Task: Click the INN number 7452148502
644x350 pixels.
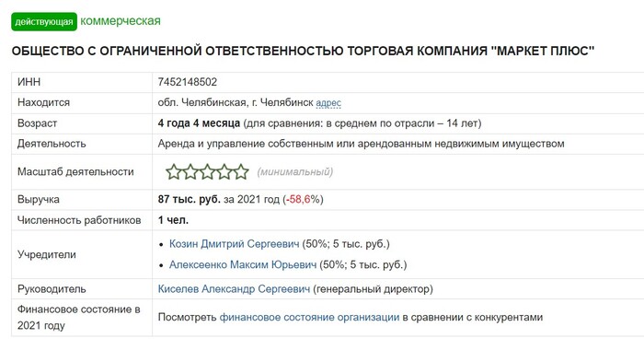Action: [188, 82]
